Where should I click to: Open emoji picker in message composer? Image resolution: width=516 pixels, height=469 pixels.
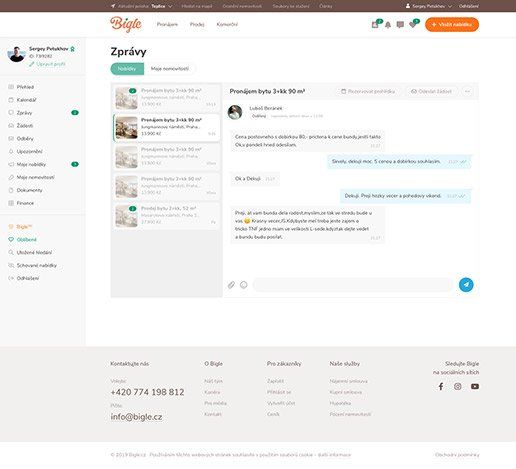244,285
